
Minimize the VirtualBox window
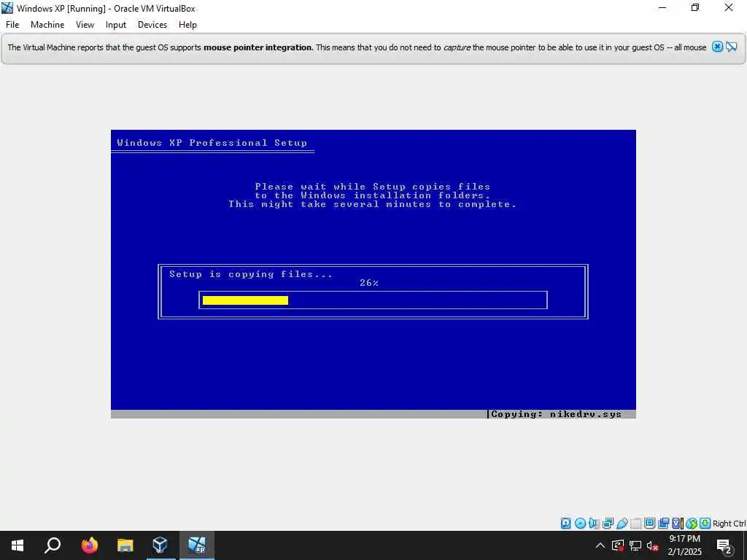[x=662, y=7]
